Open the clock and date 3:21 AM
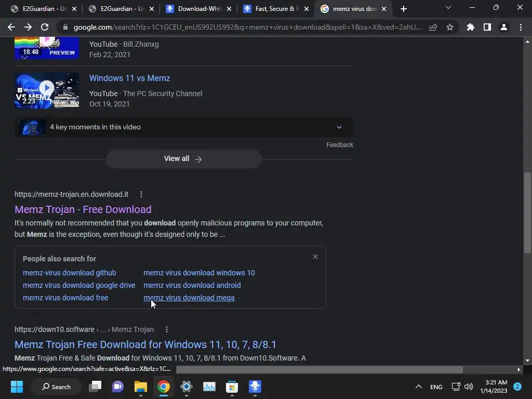This screenshot has width=532, height=399. 494,387
